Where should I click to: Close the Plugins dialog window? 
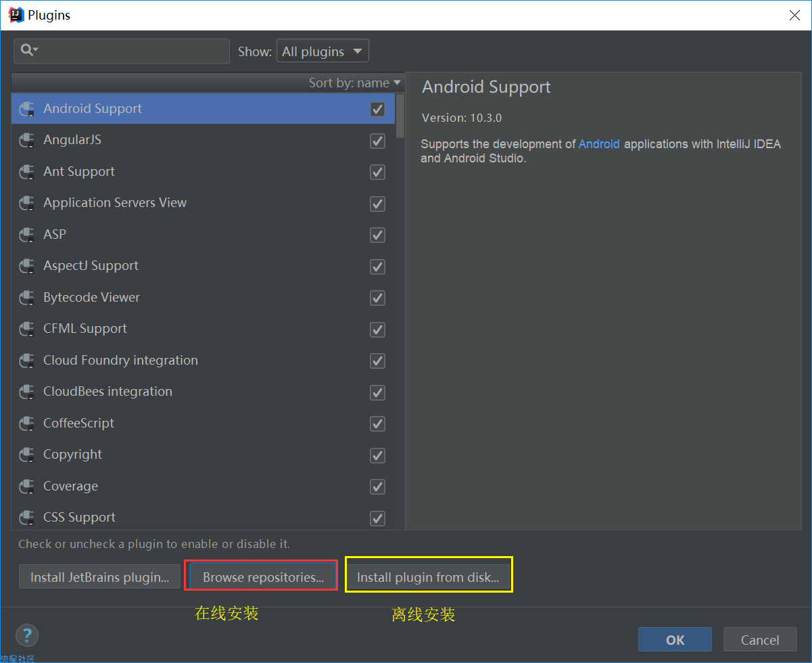(795, 16)
